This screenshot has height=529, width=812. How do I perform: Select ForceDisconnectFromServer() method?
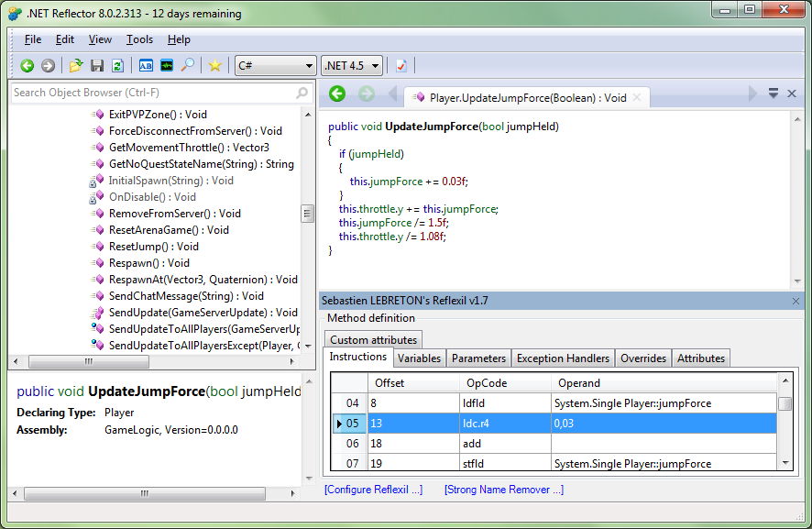[195, 131]
